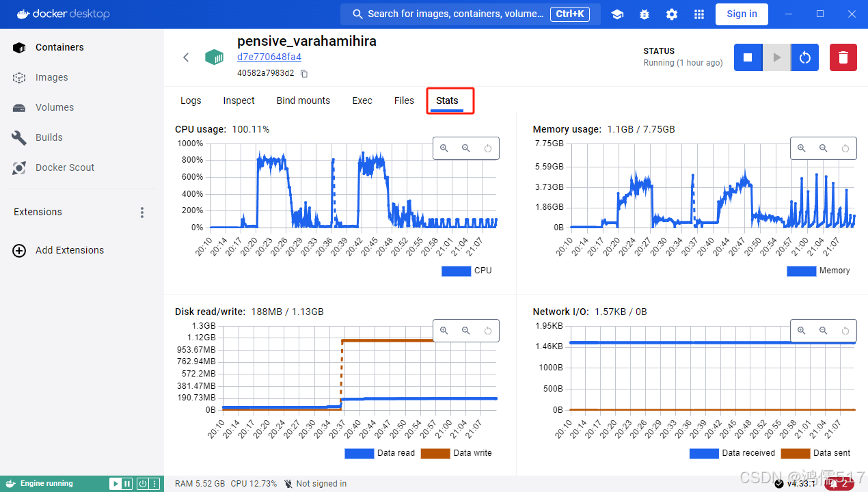
Task: Switch to the Bind mounts tab
Action: [x=303, y=100]
